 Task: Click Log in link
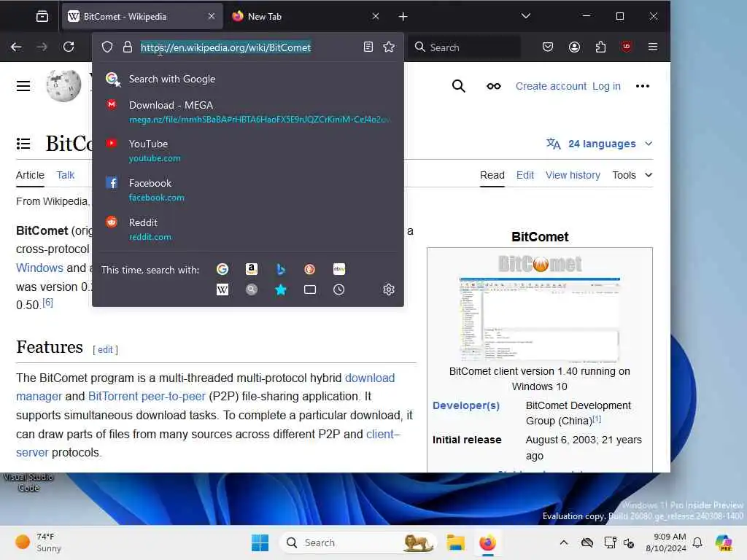(x=606, y=86)
